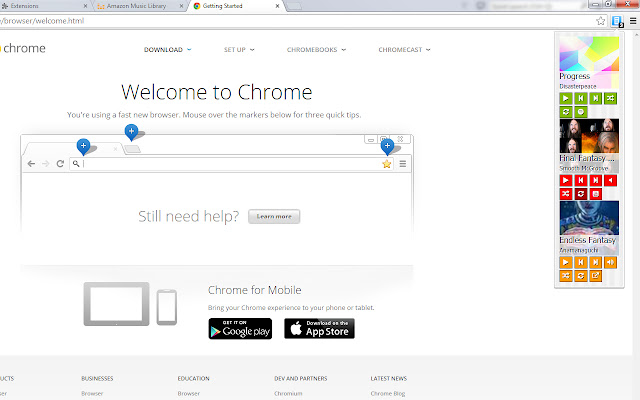
Task: Click the address bar URL field
Action: click(x=296, y=21)
